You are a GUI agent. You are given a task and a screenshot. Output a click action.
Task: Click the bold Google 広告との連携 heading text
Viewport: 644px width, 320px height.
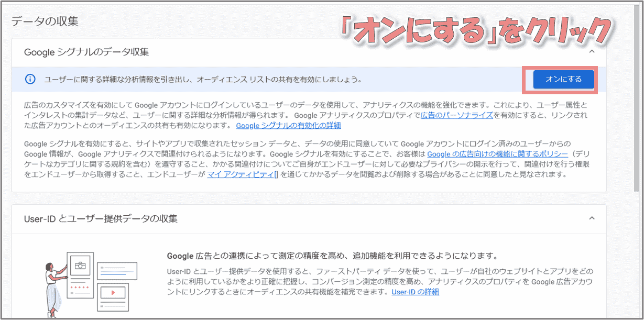331,256
